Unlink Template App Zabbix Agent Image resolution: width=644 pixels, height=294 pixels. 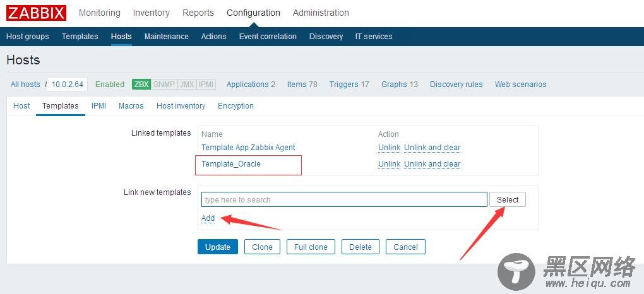[x=389, y=148]
